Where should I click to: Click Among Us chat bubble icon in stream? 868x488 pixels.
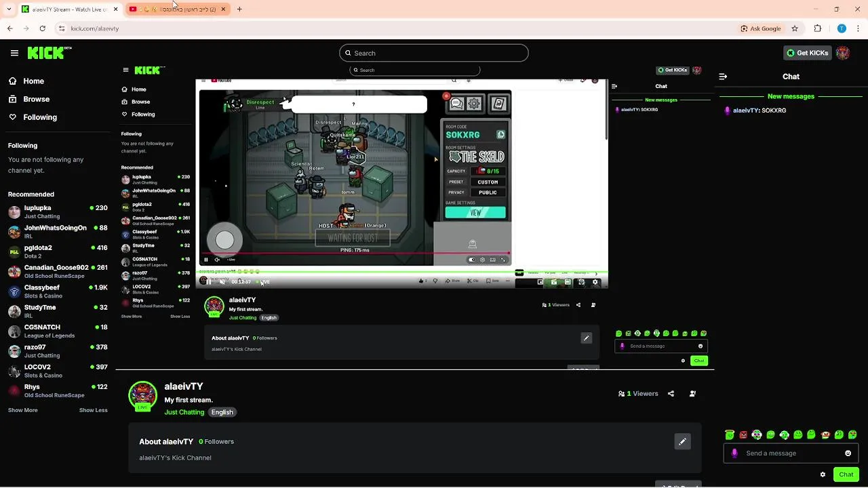[456, 104]
